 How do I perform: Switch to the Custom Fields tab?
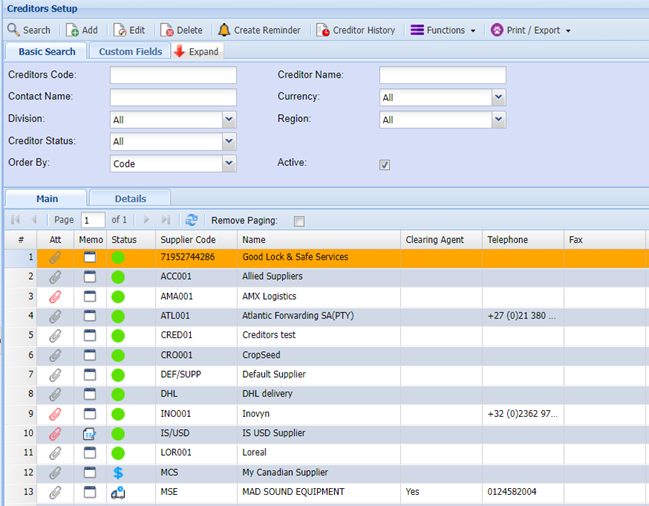[x=129, y=51]
